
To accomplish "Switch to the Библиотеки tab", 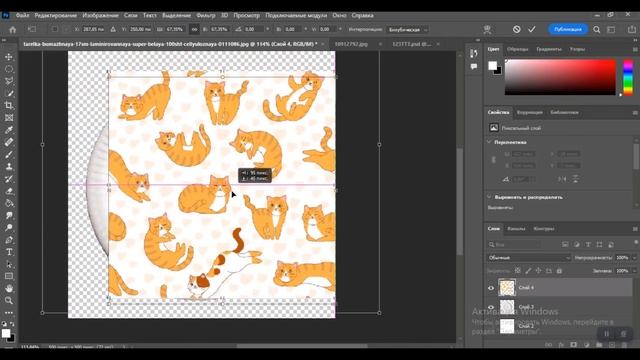I will tap(564, 112).
